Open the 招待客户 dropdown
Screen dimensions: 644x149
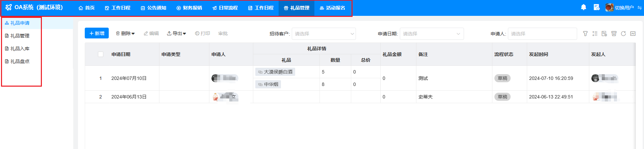(x=324, y=34)
